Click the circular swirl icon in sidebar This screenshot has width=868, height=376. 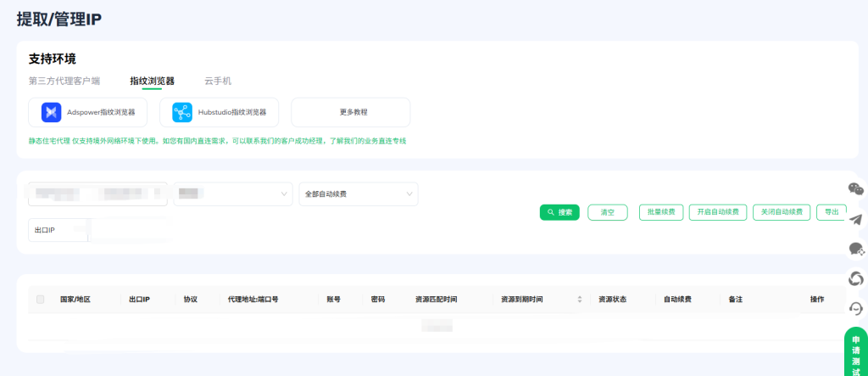point(856,278)
